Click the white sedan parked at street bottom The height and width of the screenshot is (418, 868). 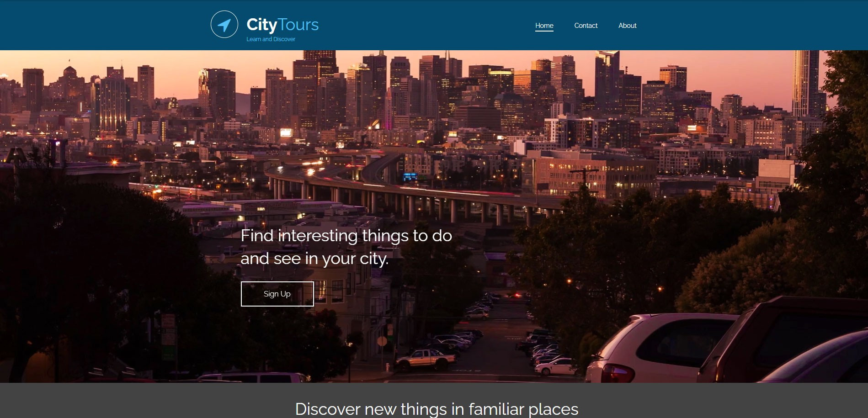[557, 366]
